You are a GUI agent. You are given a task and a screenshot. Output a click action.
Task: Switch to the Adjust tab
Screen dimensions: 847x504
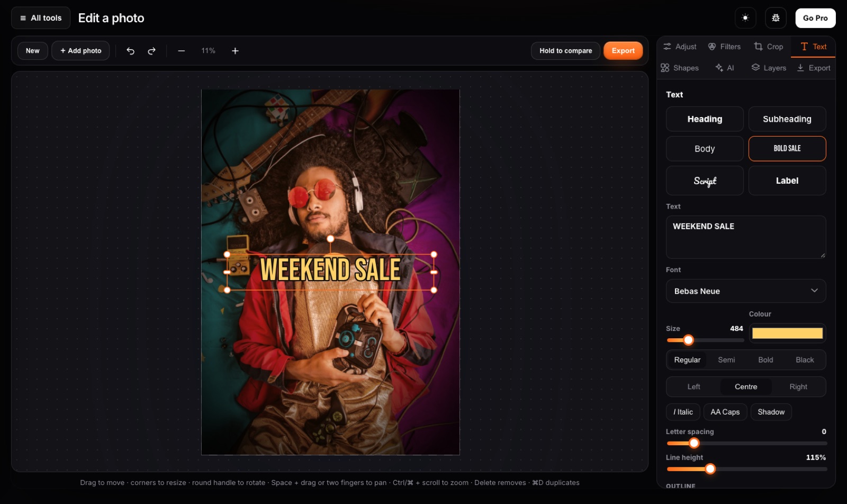click(680, 47)
